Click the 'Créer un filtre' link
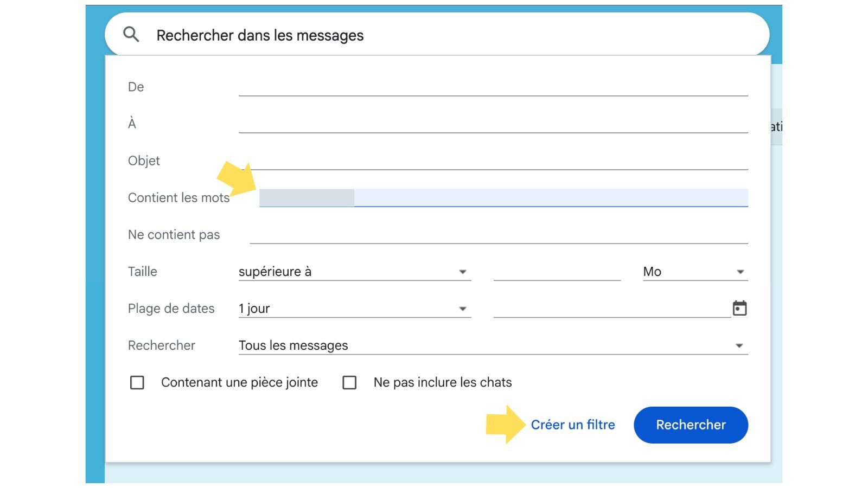 tap(572, 425)
